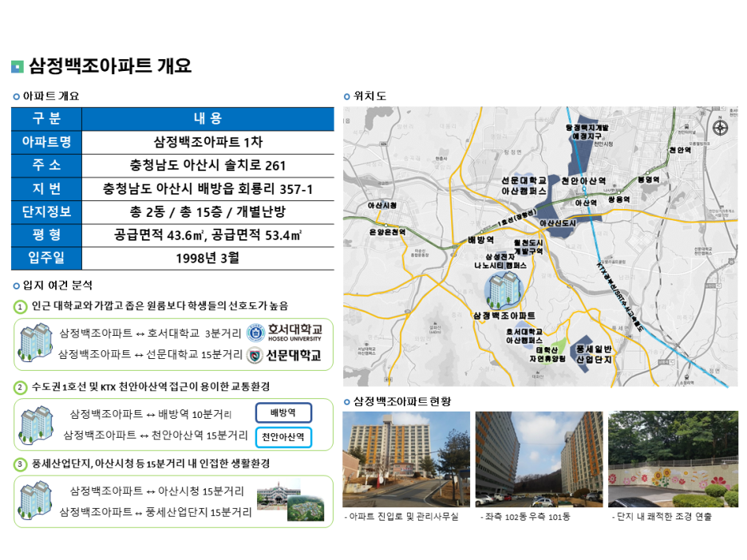Select the lot address 배방읍 회룡리 357-1 cell
Image resolution: width=747 pixels, height=560 pixels.
pyautogui.click(x=207, y=188)
